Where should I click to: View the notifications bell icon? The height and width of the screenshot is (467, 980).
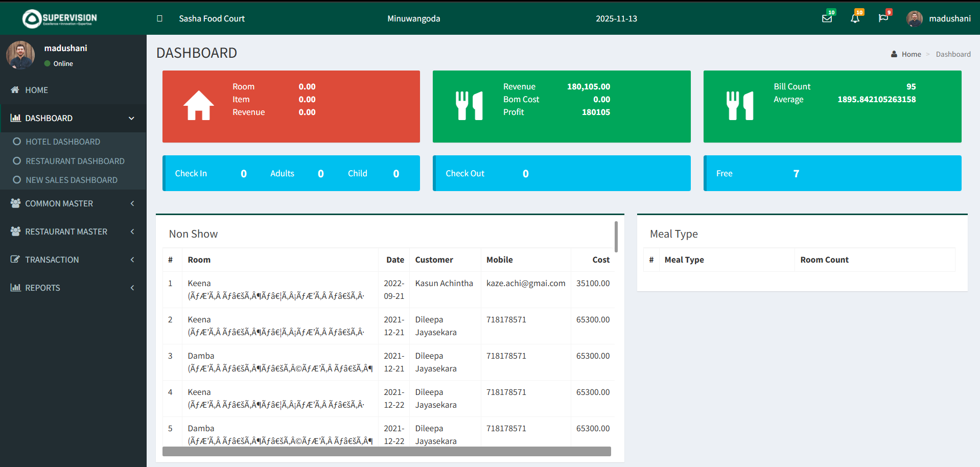[x=856, y=18]
